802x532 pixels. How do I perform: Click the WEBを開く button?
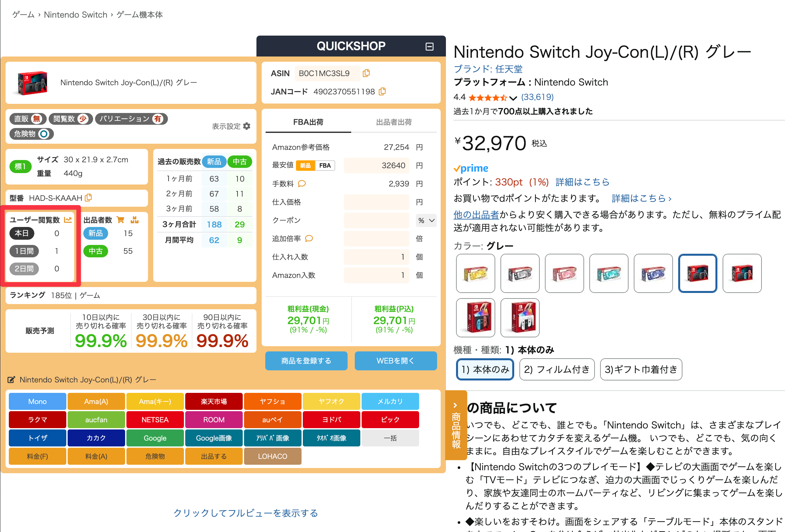coord(395,361)
